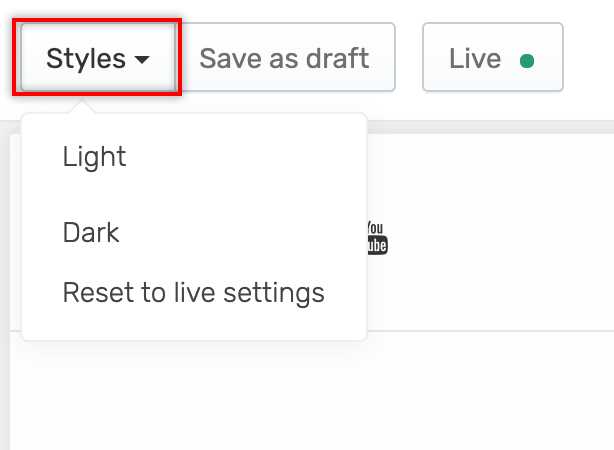Viewport: 614px width, 450px height.
Task: Click the pointer notch atop the Styles menu
Action: [x=82, y=107]
